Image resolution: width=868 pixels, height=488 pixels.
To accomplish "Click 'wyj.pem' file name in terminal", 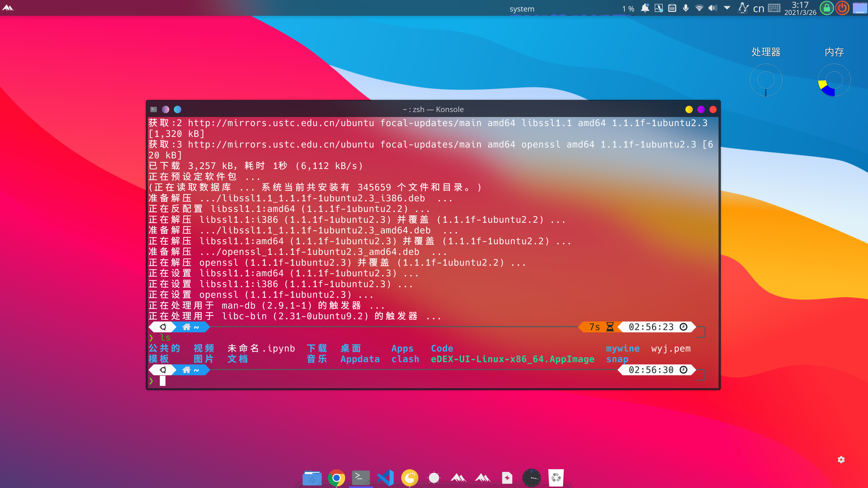I will tap(671, 349).
